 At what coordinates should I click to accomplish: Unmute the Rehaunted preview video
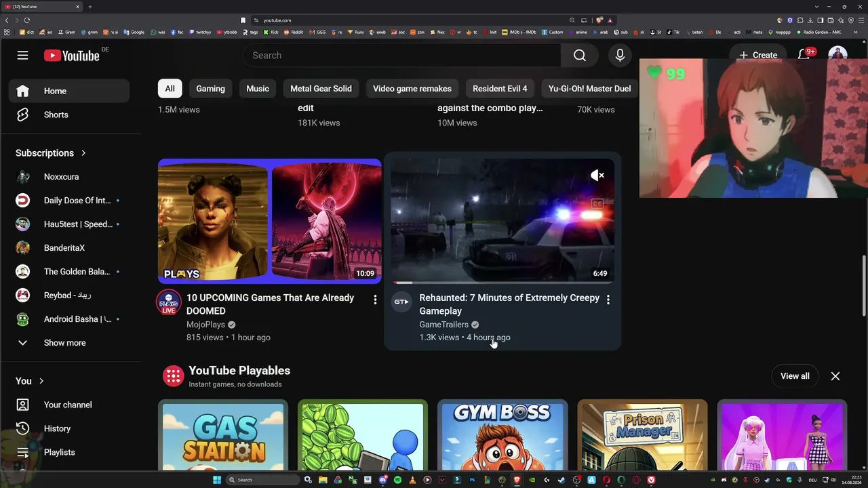[x=597, y=176]
